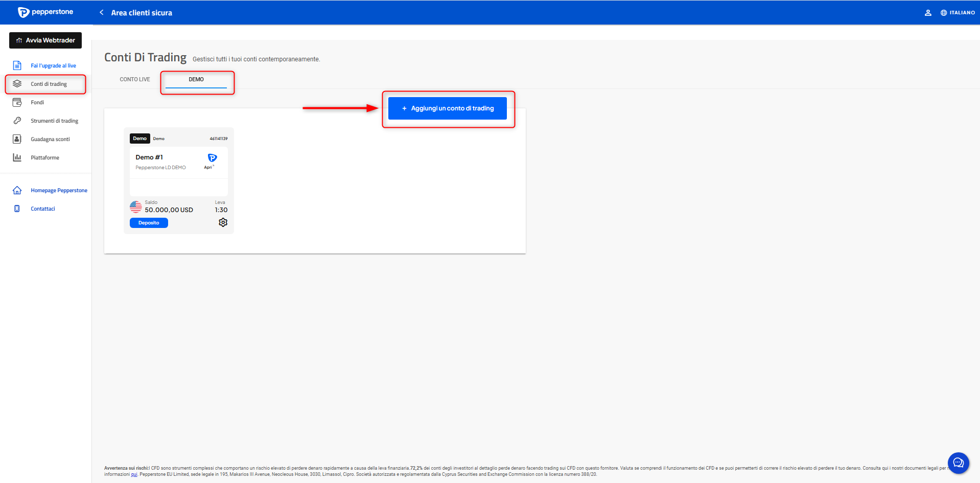Open the Fondi section

coord(37,102)
